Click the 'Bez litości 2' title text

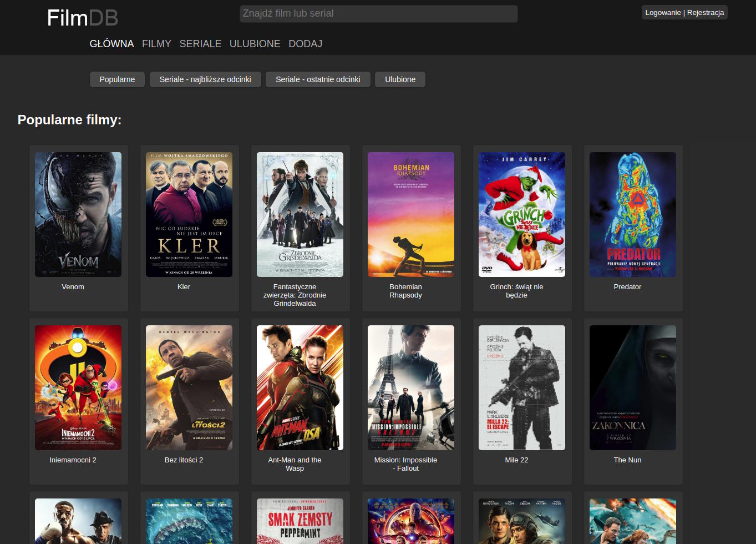click(184, 460)
